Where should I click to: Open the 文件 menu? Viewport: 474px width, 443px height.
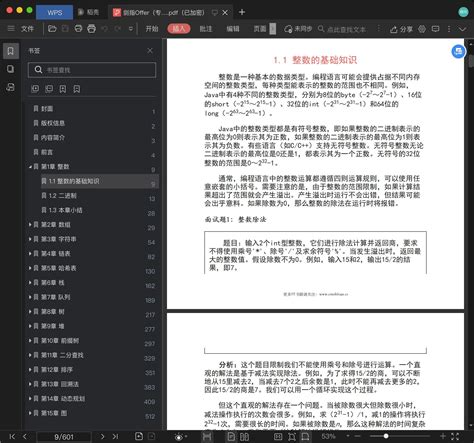(x=27, y=29)
